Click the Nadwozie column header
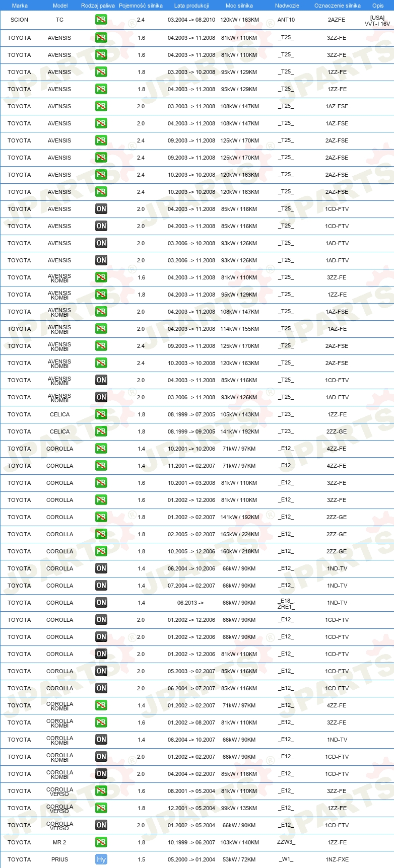Image resolution: width=394 pixels, height=868 pixels. coord(287,6)
